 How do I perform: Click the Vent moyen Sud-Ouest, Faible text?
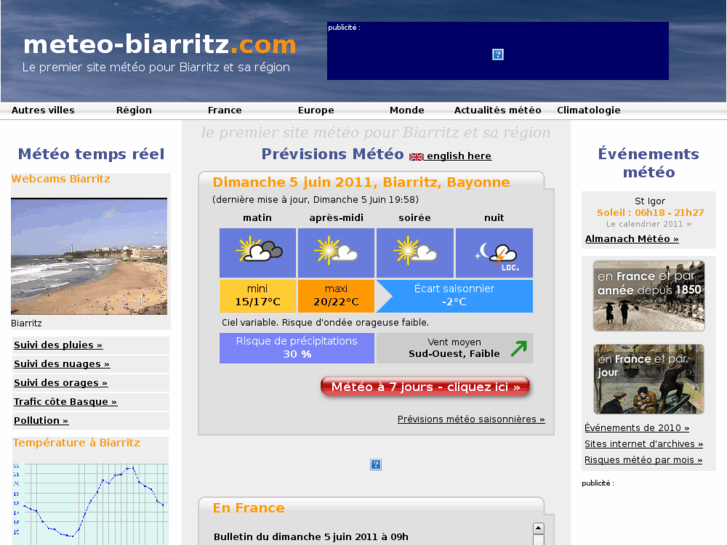coord(454,348)
